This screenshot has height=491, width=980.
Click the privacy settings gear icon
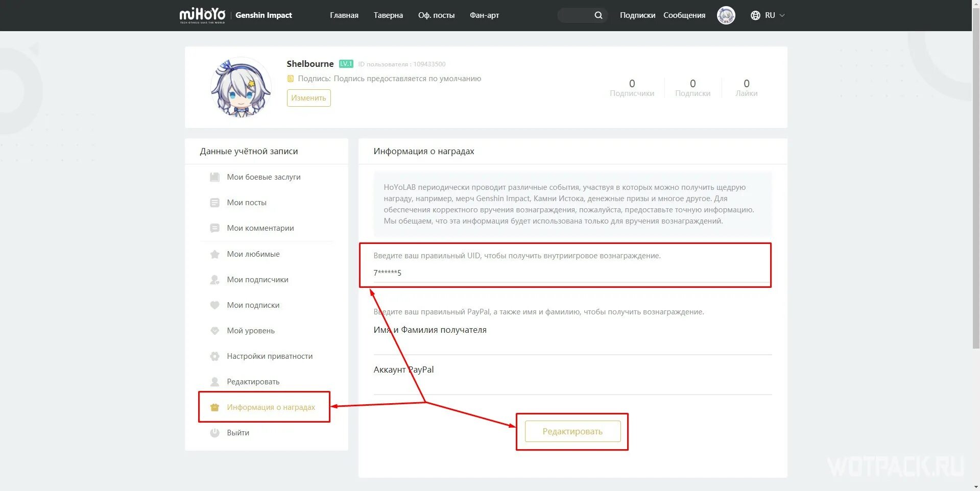tap(214, 356)
